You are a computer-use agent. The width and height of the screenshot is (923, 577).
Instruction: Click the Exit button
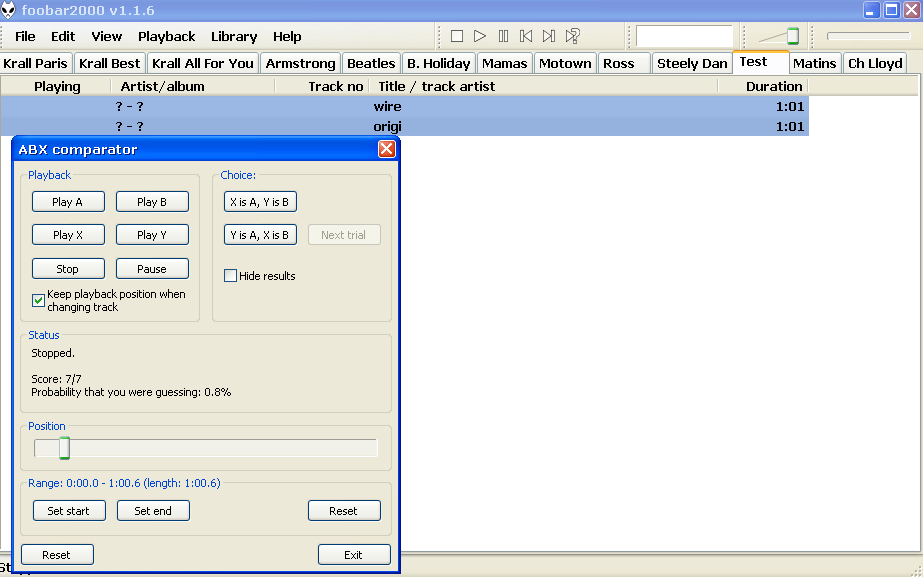tap(354, 555)
